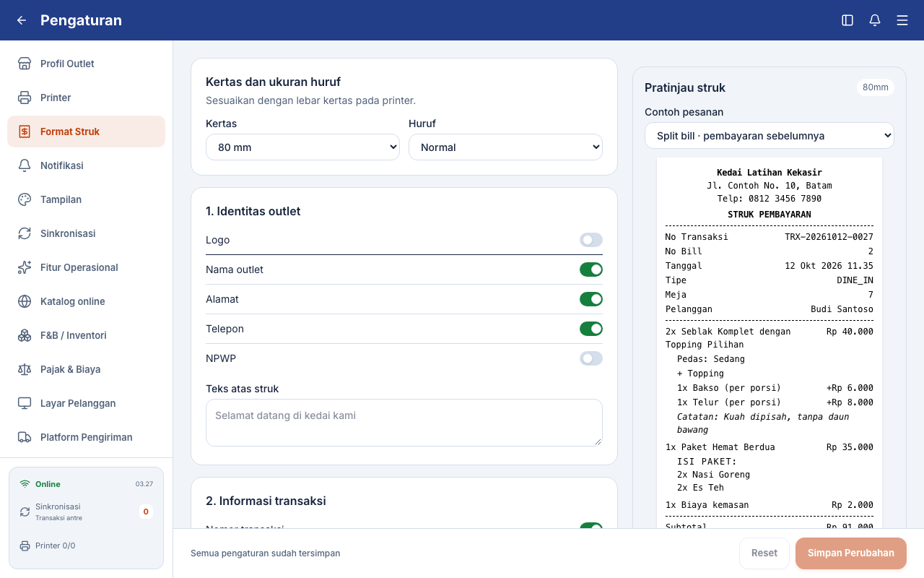The image size is (924, 578).
Task: Click the Katalog online globe icon
Action: [x=25, y=301]
